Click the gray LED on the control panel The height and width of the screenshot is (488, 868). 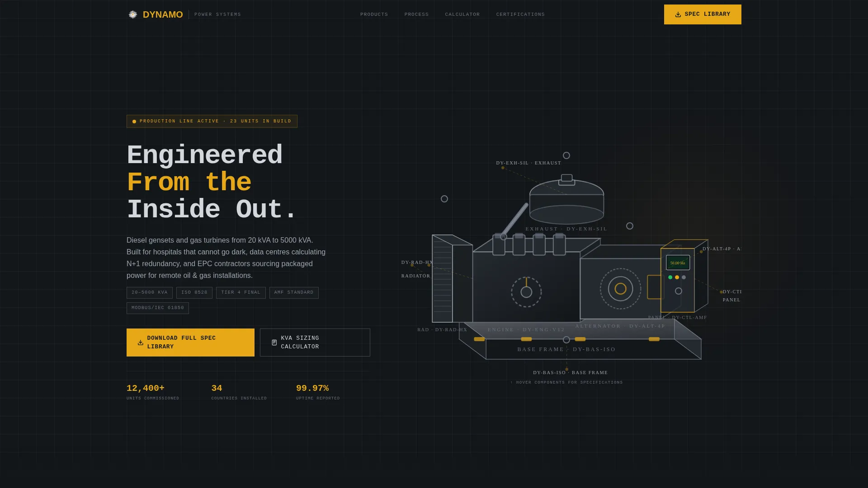click(684, 277)
